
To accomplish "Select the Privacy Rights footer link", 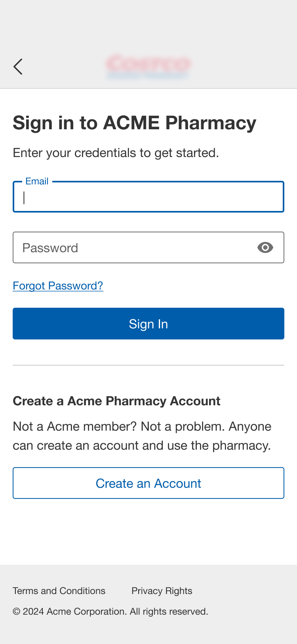I will point(162,591).
